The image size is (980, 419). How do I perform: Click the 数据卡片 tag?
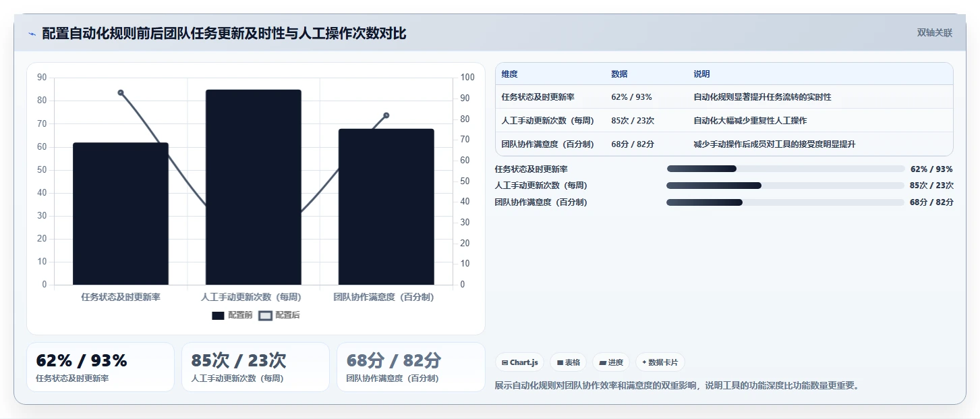660,362
